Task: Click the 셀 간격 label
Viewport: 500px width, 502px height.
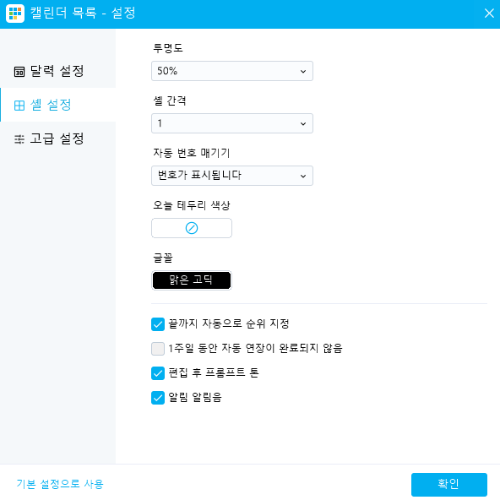Action: point(170,101)
